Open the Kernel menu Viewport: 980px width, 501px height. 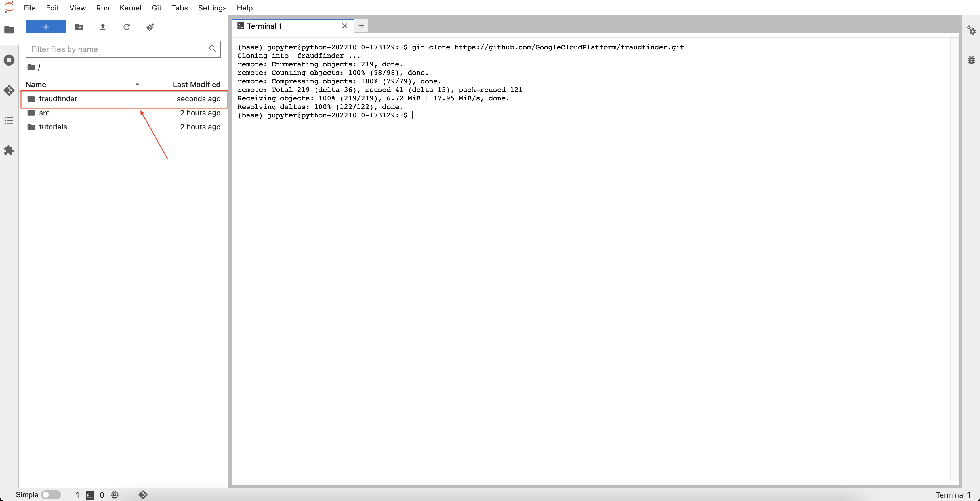[130, 8]
